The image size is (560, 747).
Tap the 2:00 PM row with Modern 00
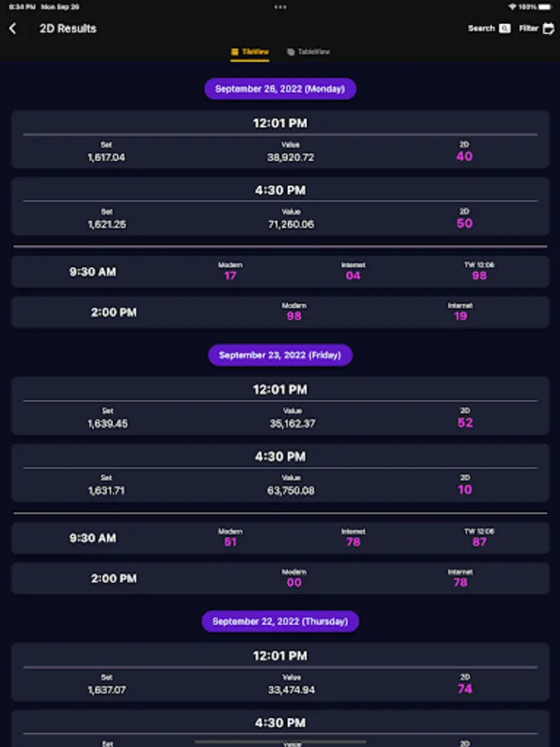(280, 579)
